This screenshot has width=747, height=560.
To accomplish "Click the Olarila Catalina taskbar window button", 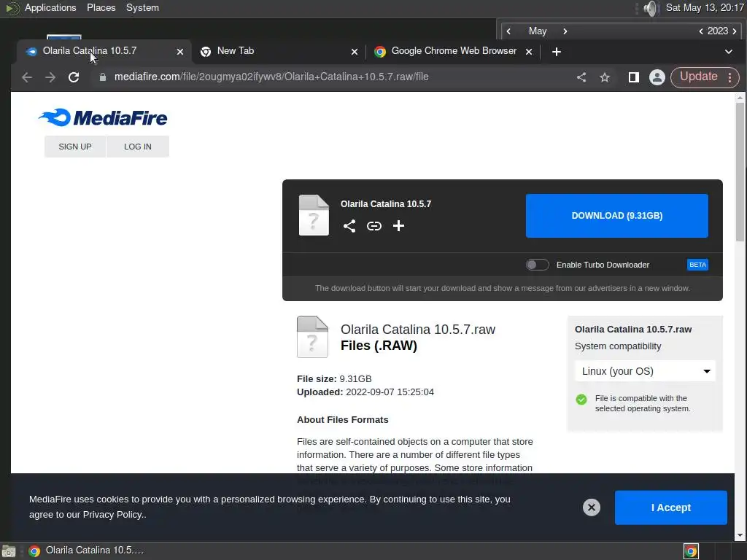I will 86,551.
